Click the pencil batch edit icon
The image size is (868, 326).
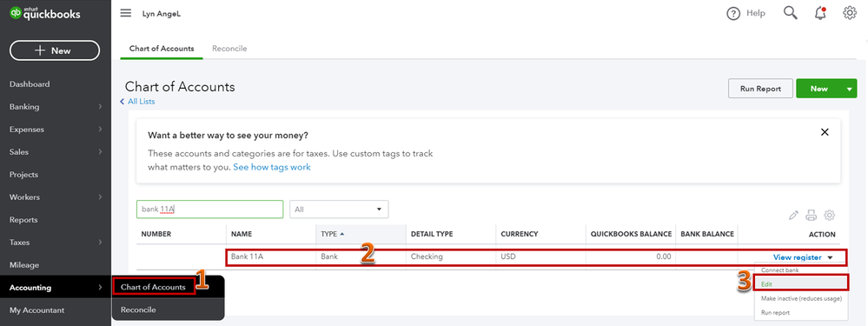tap(793, 216)
